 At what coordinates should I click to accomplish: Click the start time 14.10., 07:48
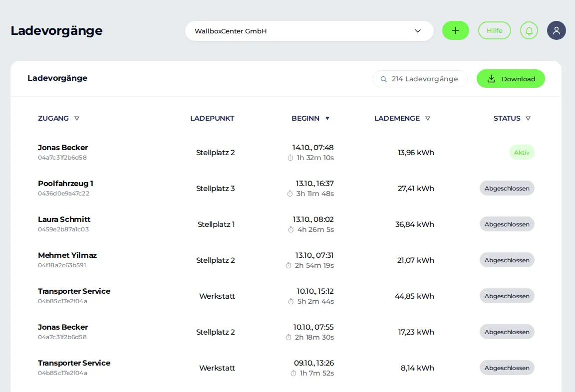coord(313,148)
